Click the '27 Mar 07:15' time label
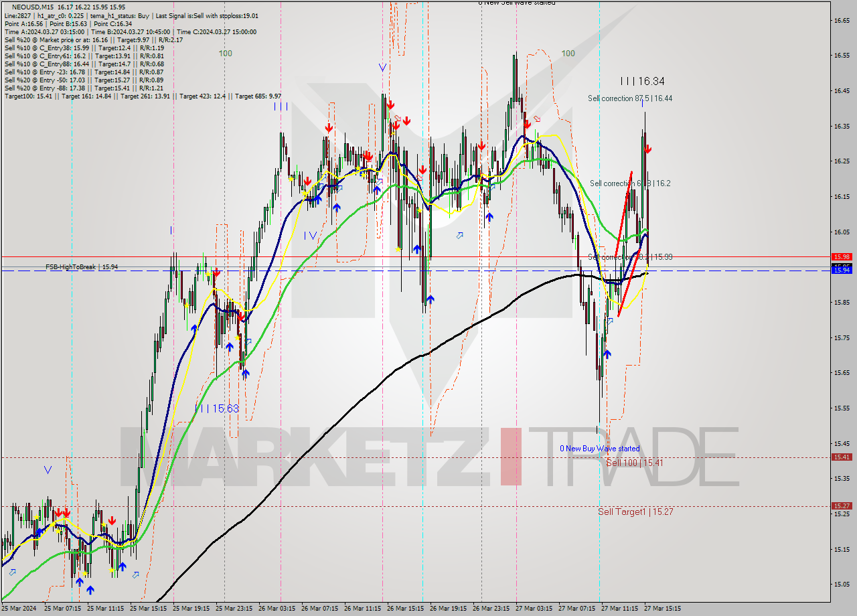This screenshot has height=616, width=857. (576, 609)
